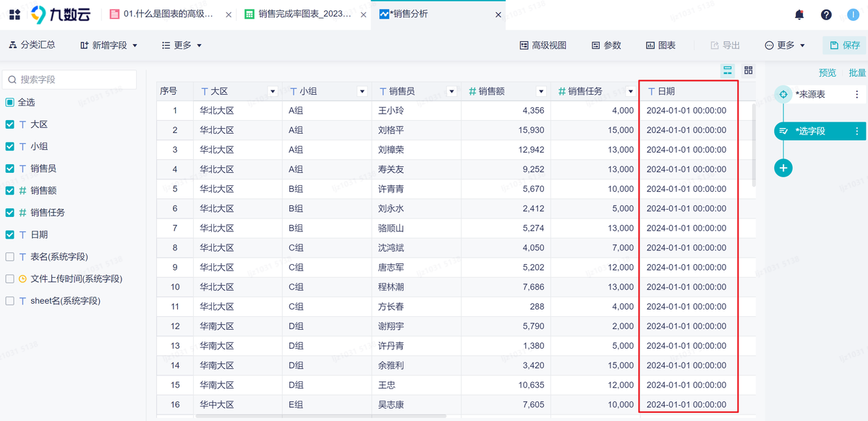The height and width of the screenshot is (421, 868).
Task: Uncheck the 销售任务 field checkbox
Action: click(x=9, y=213)
